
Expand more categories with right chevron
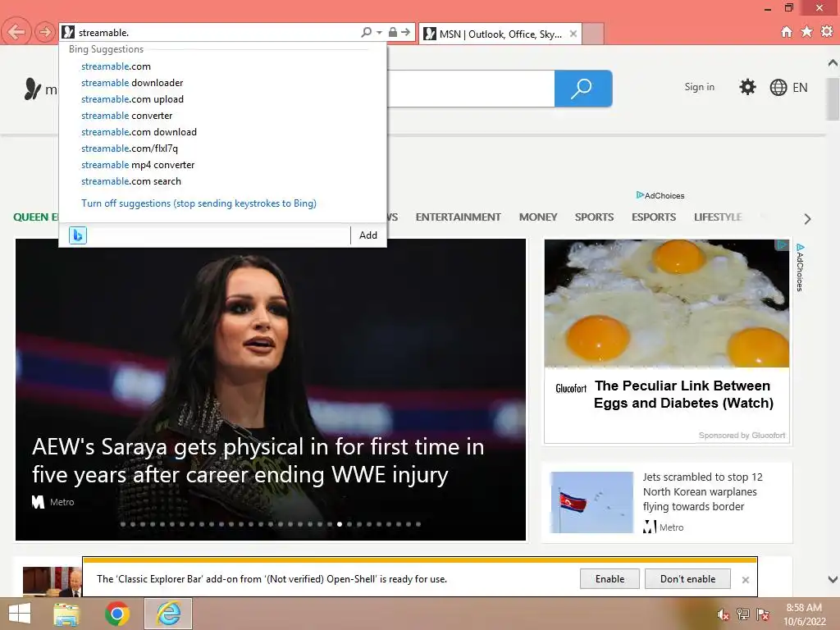(807, 219)
